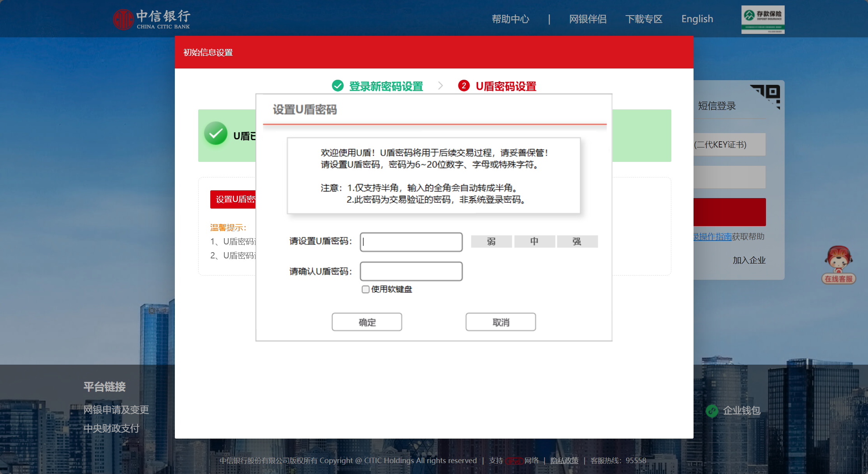This screenshot has height=474, width=868.
Task: Focus the 请确认U盾密码 input field
Action: pos(411,271)
